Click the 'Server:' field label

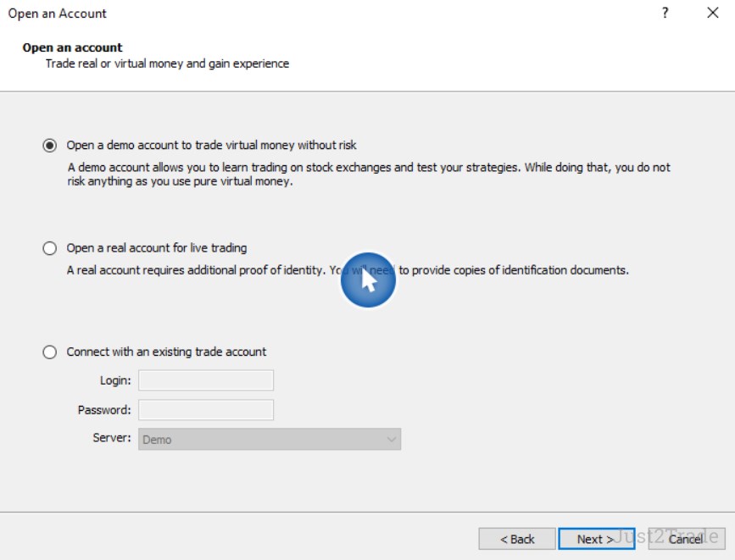[112, 438]
